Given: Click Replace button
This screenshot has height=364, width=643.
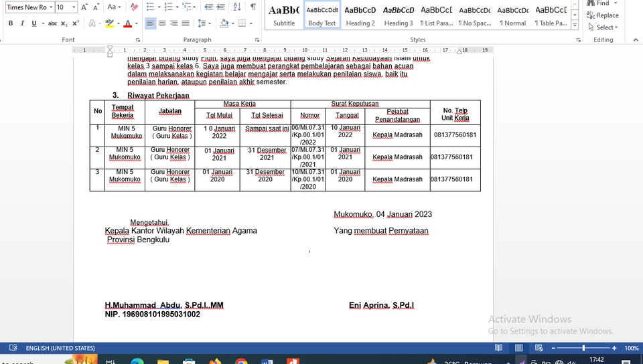Looking at the screenshot, I should point(603,15).
